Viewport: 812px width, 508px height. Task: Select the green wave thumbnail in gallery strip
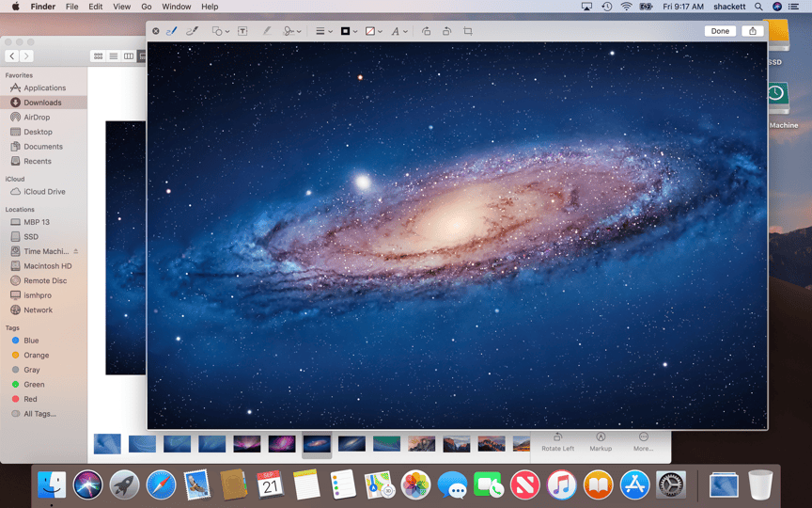pos(386,444)
